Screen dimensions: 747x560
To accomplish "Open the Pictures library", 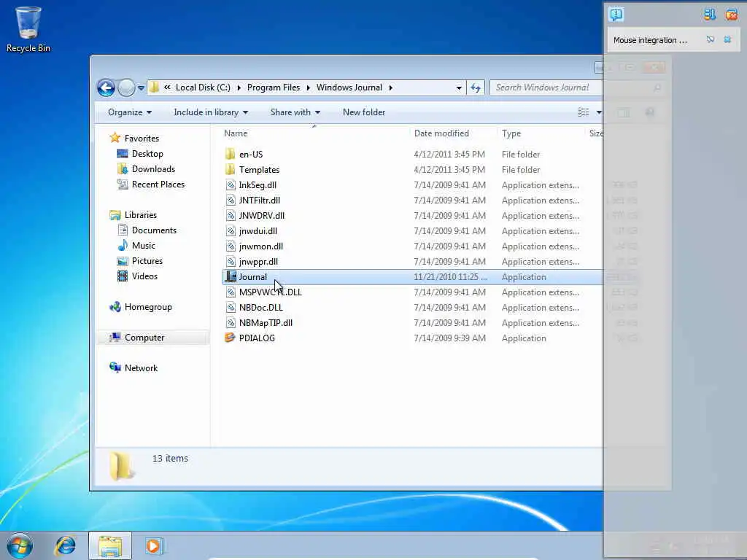I will click(x=147, y=261).
